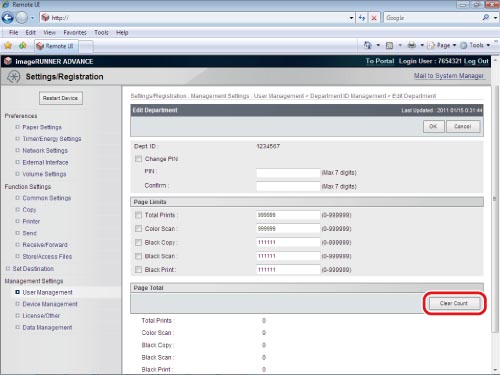Click the Log Out link
The image size is (500, 375).
coord(476,61)
